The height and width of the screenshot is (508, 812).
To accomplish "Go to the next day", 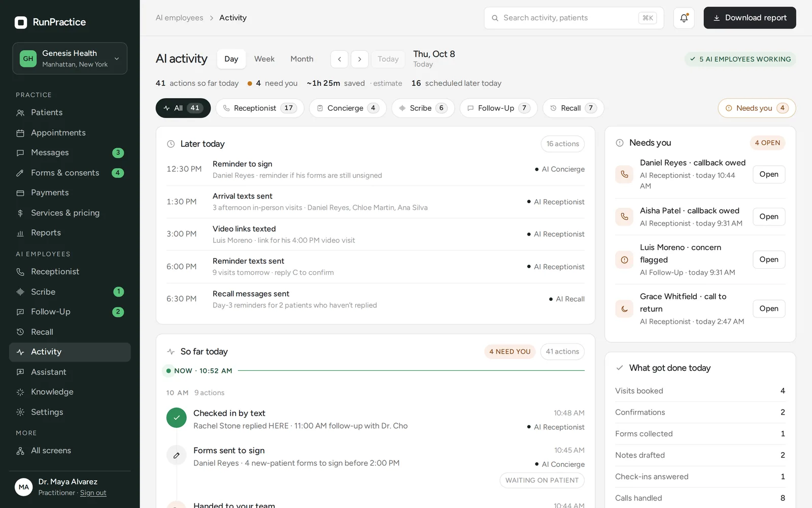I will pyautogui.click(x=360, y=59).
